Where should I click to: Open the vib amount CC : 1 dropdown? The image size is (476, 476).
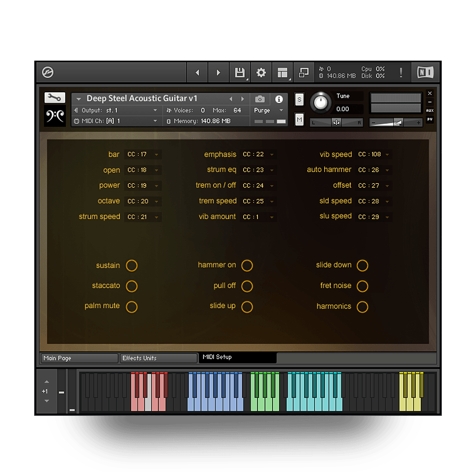point(258,217)
